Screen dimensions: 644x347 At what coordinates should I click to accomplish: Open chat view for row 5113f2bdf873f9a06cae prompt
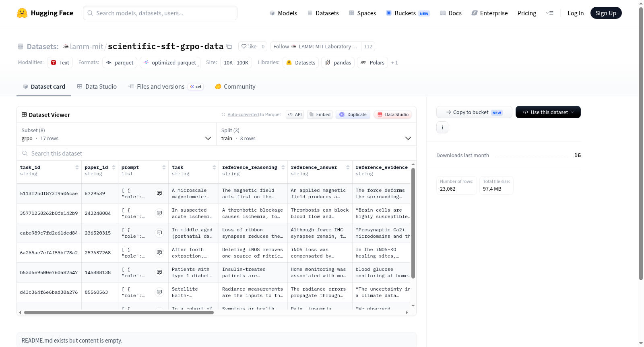tap(159, 193)
